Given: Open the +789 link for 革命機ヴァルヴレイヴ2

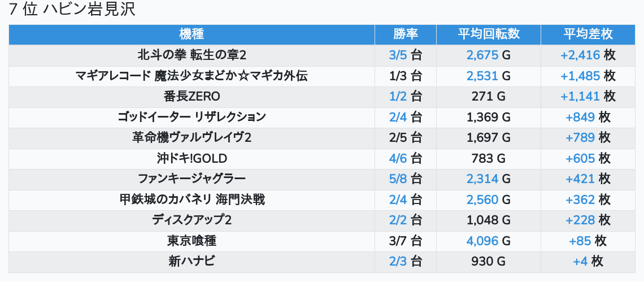Looking at the screenshot, I should pos(580,138).
